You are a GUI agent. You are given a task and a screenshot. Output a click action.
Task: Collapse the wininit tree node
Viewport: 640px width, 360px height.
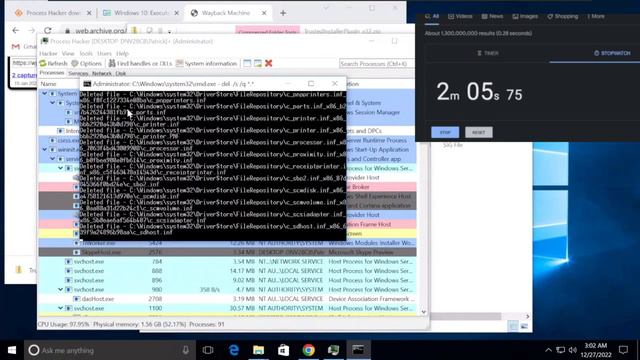pyautogui.click(x=44, y=149)
